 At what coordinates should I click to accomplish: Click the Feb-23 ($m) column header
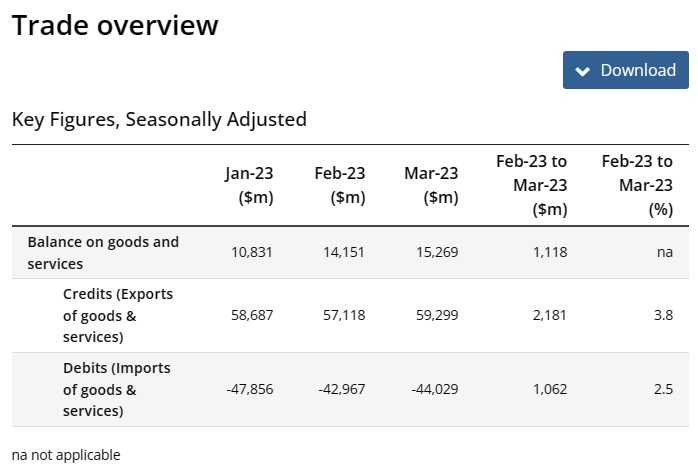[x=339, y=185]
